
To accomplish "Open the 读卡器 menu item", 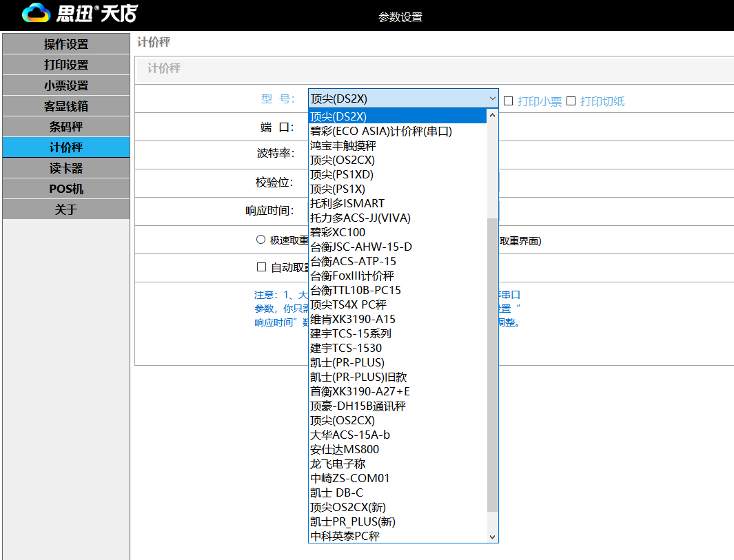I will (x=66, y=168).
